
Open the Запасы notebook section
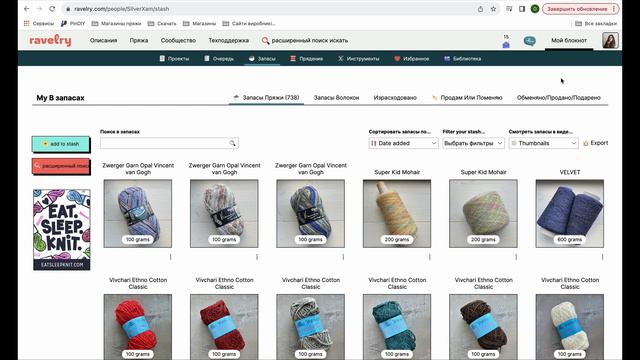[262, 59]
